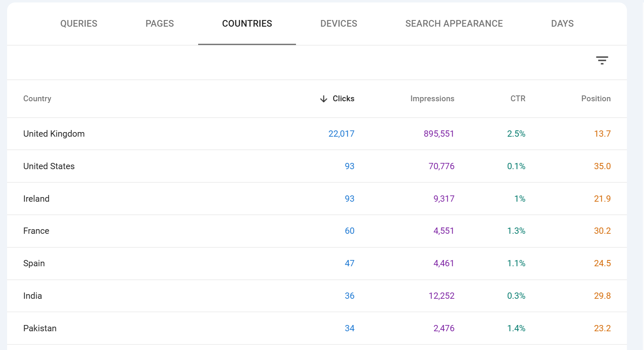
Task: Open the Search Appearance tab
Action: tap(454, 24)
